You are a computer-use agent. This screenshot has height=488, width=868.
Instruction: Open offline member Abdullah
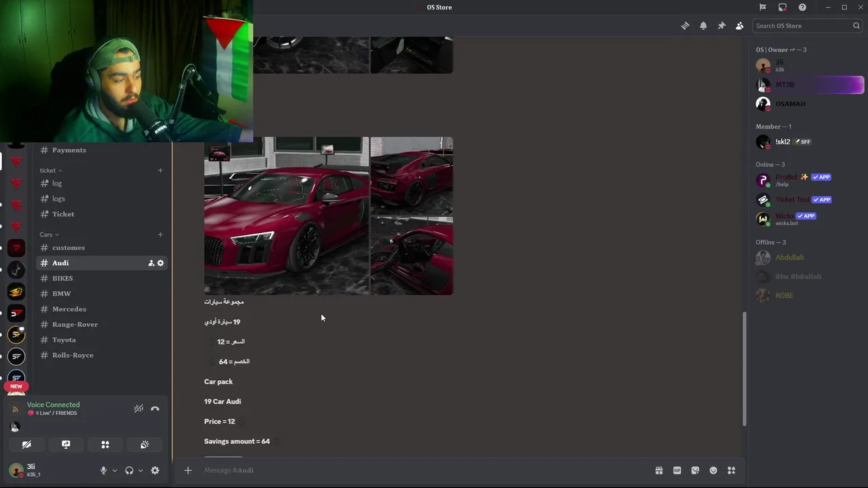click(809, 258)
